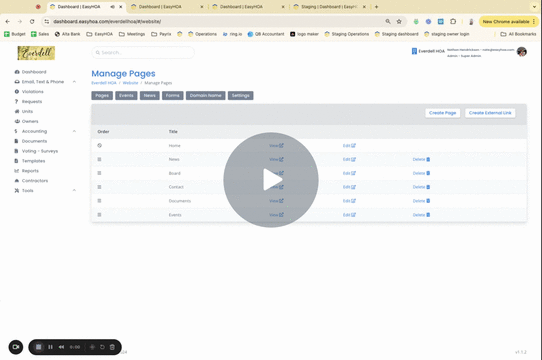Switch to the News tab button
The width and height of the screenshot is (542, 360).
150,95
